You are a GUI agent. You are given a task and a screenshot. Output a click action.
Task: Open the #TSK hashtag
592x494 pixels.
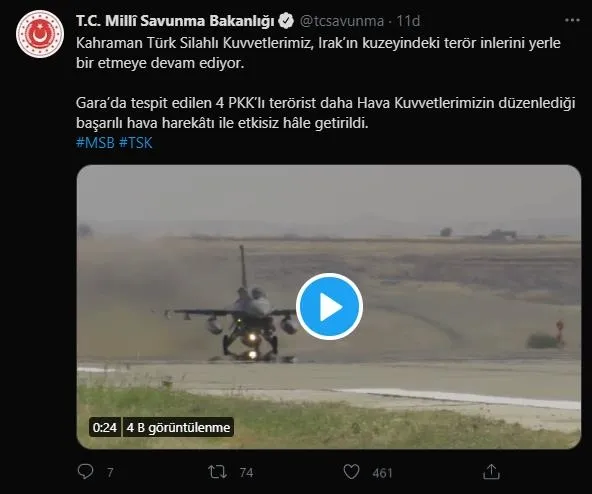tap(136, 143)
